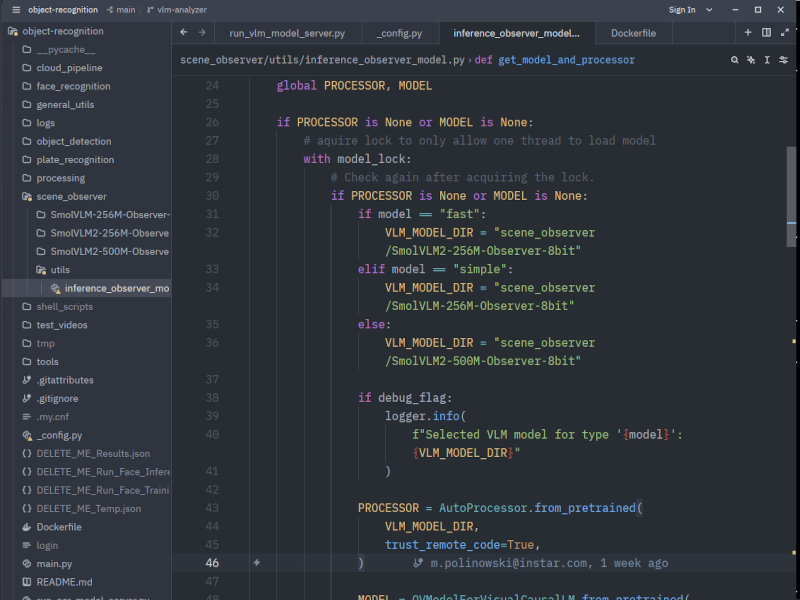Open _config.py in the project tree
This screenshot has width=800, height=600.
click(x=86, y=435)
